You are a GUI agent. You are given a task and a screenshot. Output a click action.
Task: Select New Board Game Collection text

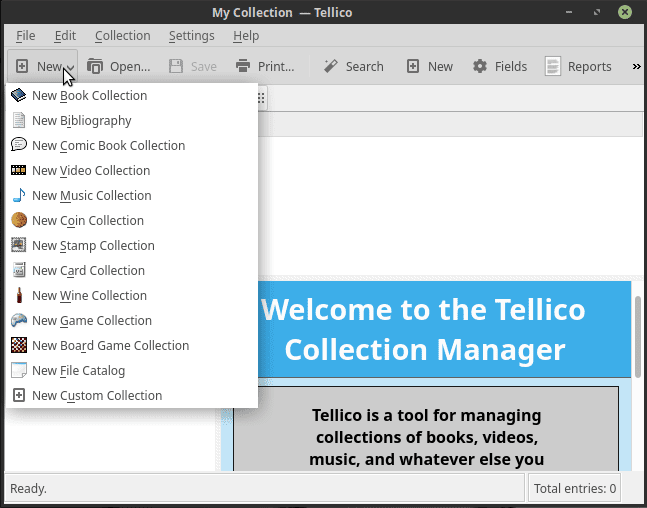pos(111,345)
